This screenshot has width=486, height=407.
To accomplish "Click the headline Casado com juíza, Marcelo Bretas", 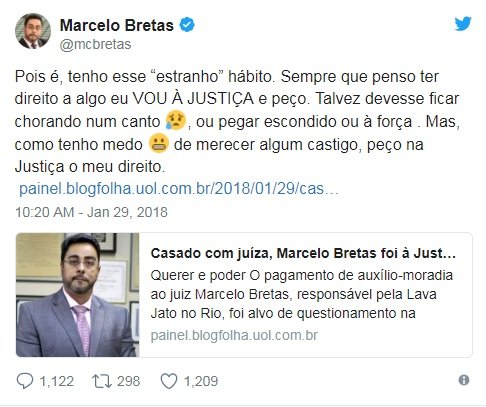I will coord(303,253).
